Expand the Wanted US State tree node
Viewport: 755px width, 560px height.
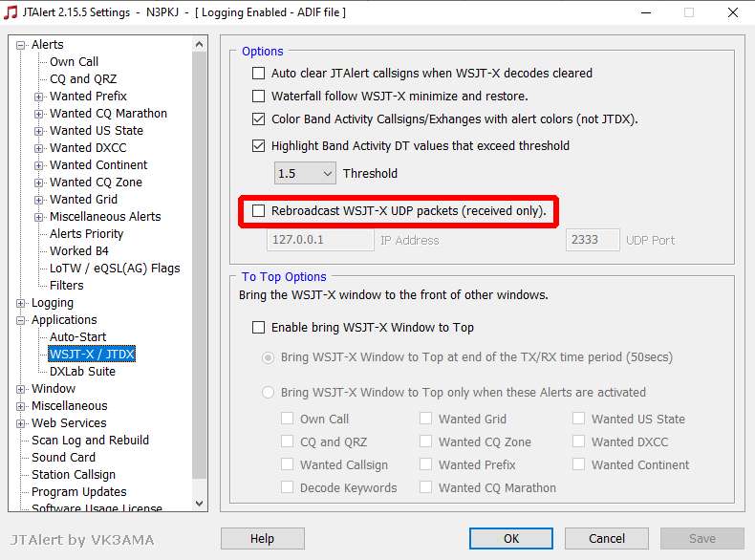38,131
